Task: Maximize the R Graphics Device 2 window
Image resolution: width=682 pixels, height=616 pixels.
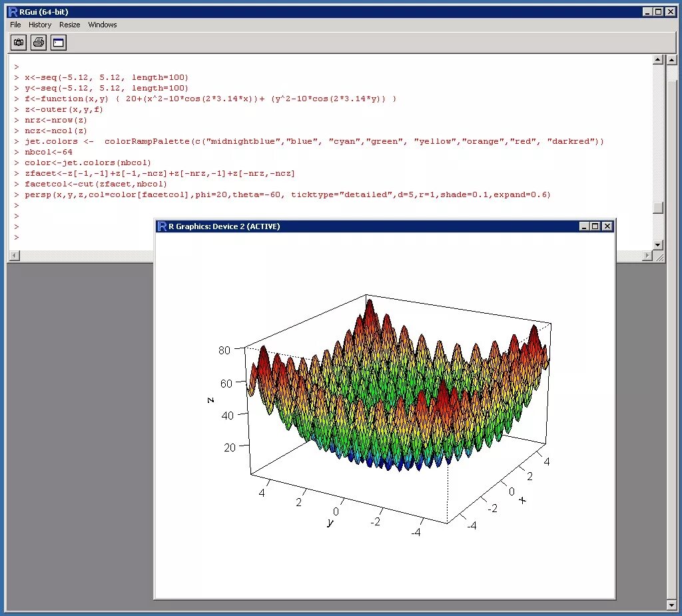Action: pyautogui.click(x=595, y=226)
